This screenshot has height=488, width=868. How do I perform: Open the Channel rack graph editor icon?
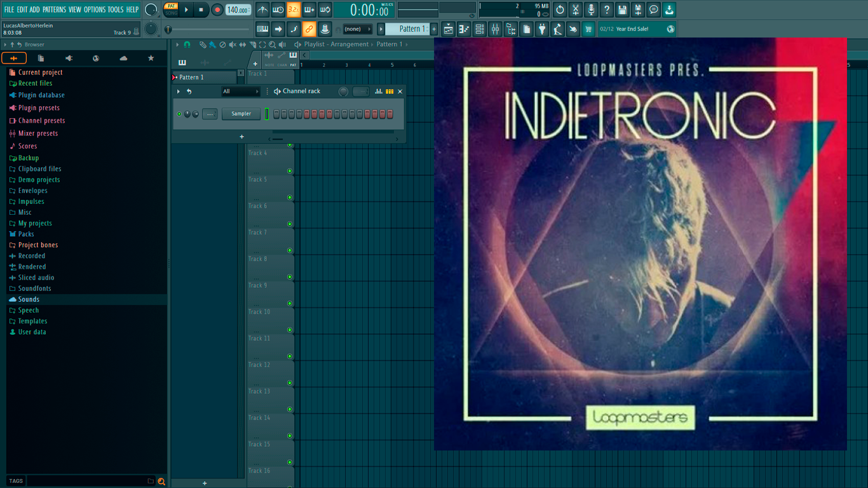pyautogui.click(x=379, y=91)
